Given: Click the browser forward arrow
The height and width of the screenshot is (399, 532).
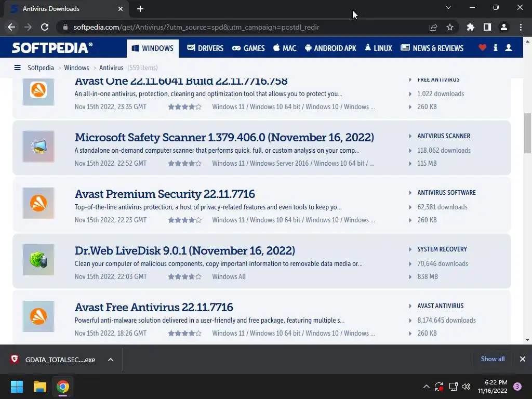Looking at the screenshot, I should tap(28, 27).
